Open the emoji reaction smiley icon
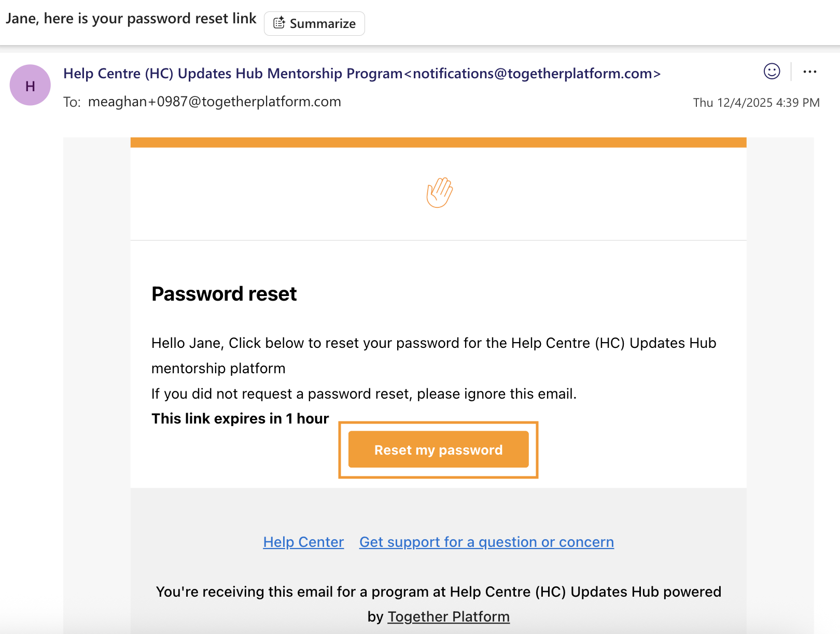This screenshot has width=840, height=634. 772,72
